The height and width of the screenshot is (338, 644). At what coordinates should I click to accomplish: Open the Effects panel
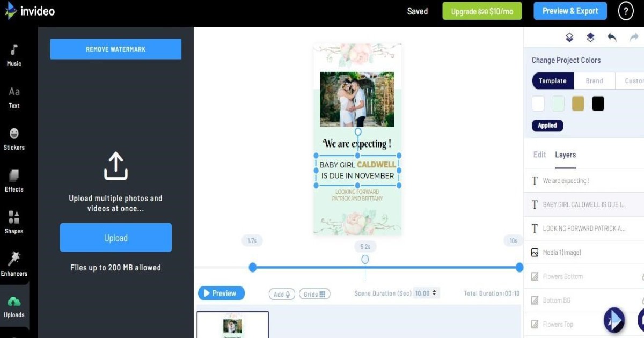[x=14, y=181]
